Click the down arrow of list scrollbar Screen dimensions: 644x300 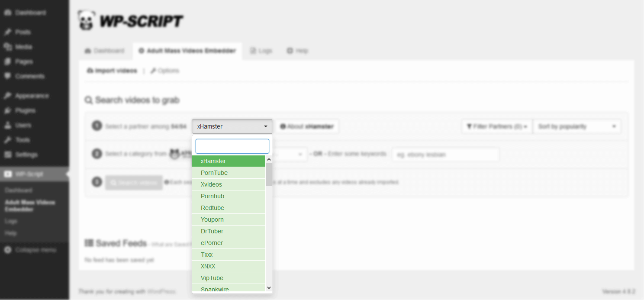coord(269,287)
